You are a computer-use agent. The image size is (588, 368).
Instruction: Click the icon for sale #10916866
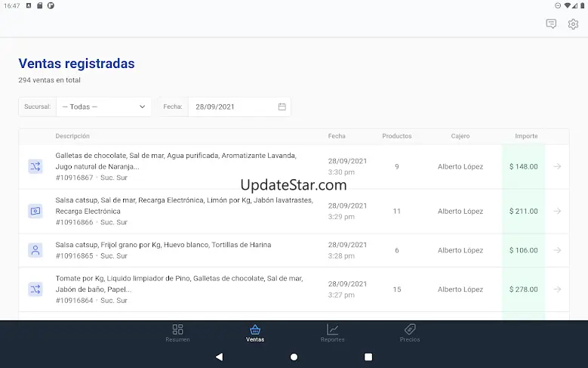[35, 211]
